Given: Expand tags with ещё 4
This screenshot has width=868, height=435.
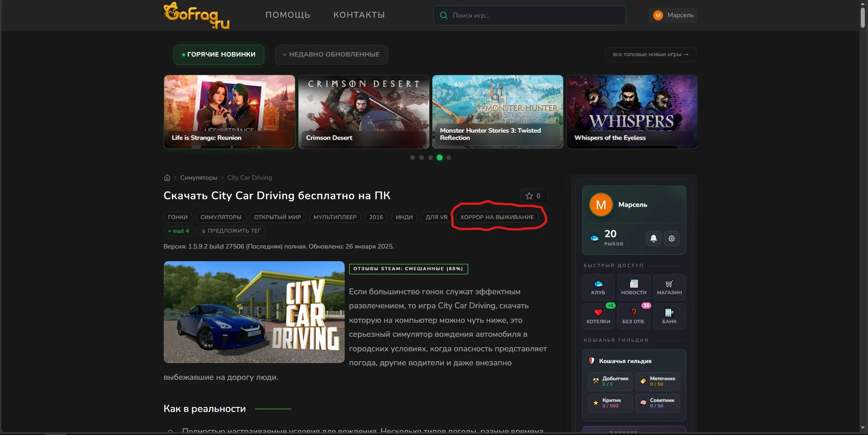Looking at the screenshot, I should coord(179,231).
